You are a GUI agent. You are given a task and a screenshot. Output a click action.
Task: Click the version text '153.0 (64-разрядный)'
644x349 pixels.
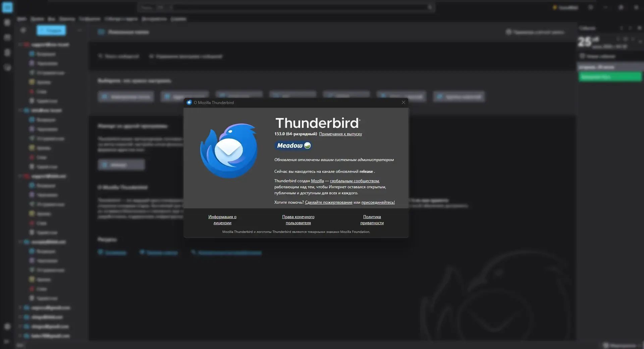pos(296,134)
